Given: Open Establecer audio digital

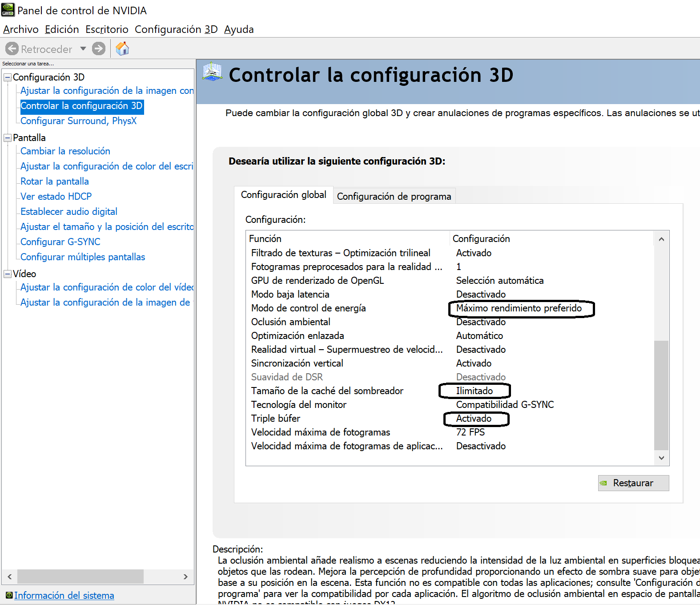Looking at the screenshot, I should pos(69,212).
